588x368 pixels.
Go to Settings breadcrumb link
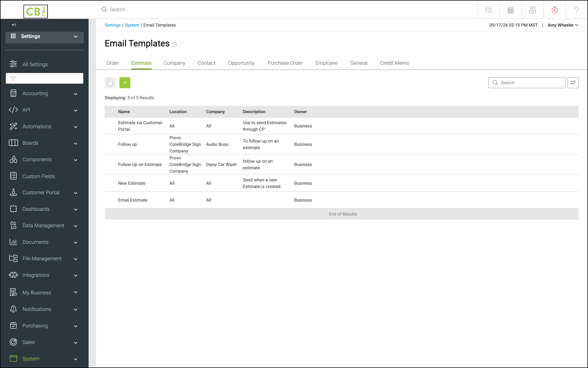coord(113,25)
